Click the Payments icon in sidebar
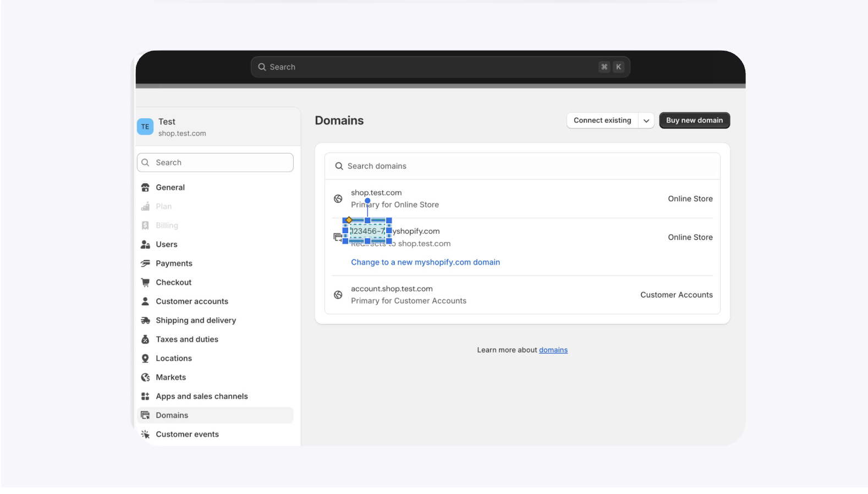Viewport: 868px width, 494px height. pos(145,264)
